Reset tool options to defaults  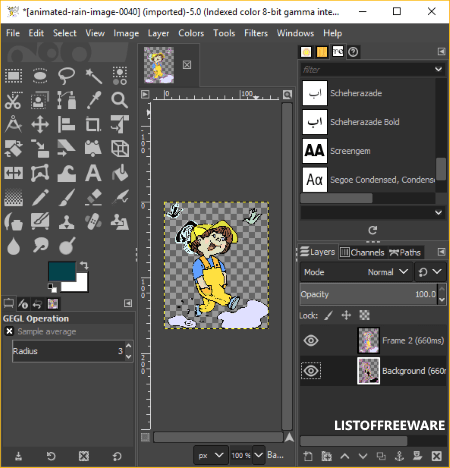117,456
